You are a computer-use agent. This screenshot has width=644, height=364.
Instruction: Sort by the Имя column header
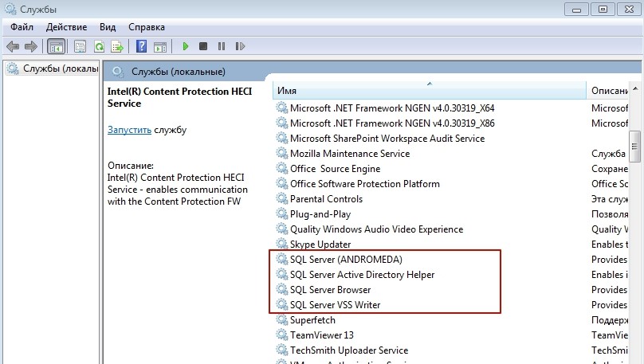pos(429,90)
